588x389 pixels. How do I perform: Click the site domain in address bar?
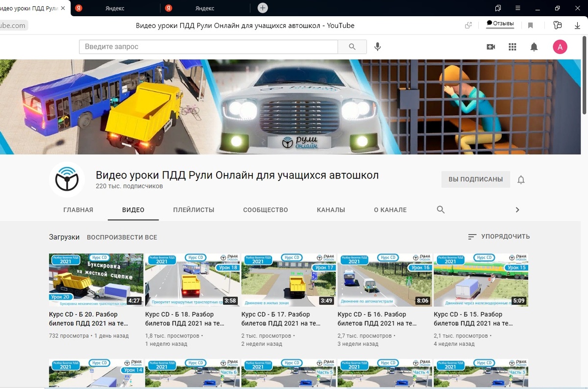[x=13, y=26]
